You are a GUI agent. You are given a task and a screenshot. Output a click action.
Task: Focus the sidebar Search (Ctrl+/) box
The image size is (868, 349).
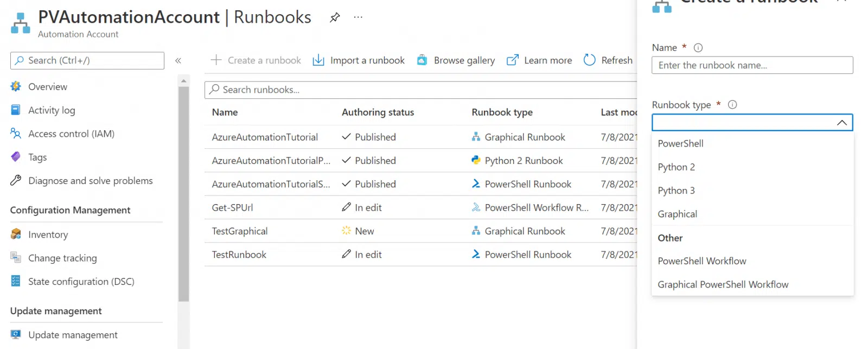coord(87,60)
